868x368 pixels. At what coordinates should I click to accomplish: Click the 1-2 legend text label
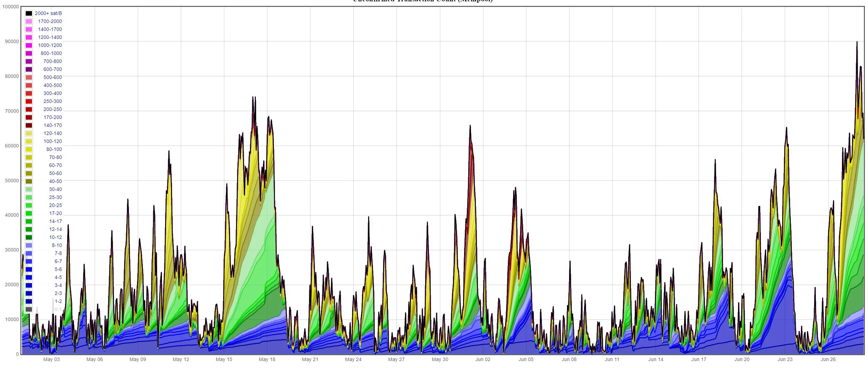[58, 301]
